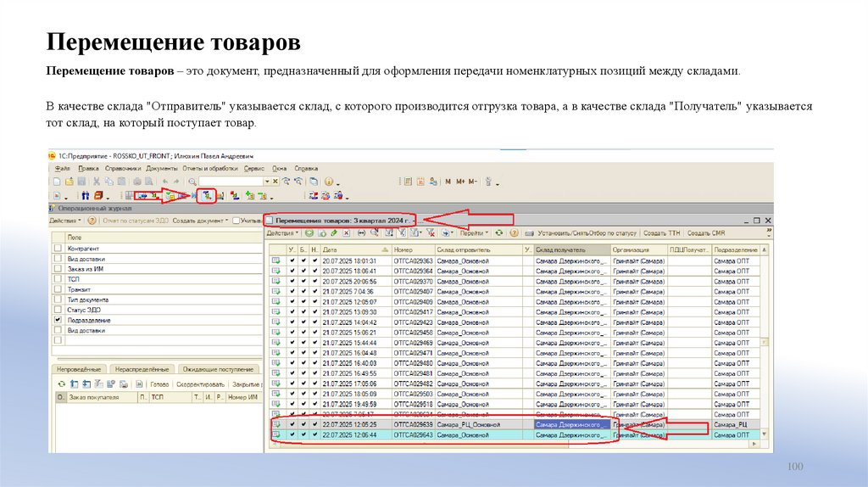Click the scissors cut icon
Viewport: 868px width, 487px height.
tap(97, 182)
